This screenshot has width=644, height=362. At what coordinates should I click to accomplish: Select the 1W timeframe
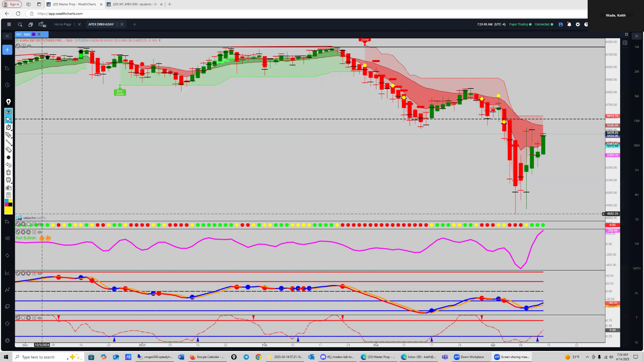tap(636, 244)
